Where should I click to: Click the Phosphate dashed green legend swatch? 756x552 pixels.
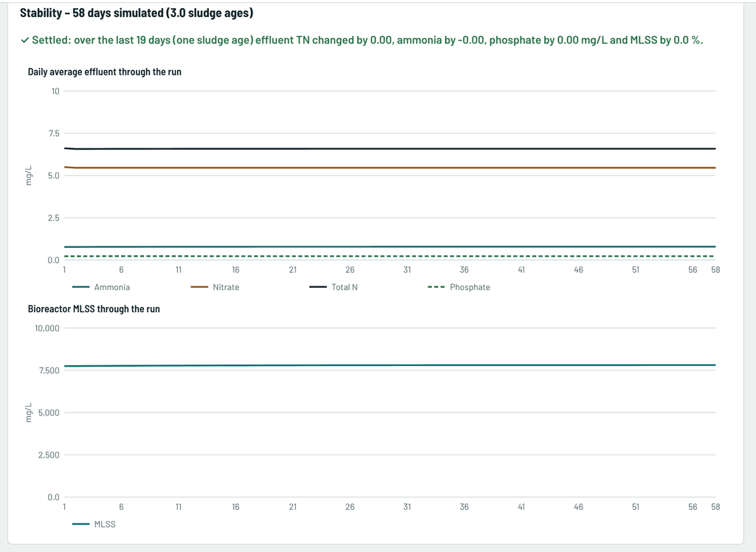coord(436,287)
